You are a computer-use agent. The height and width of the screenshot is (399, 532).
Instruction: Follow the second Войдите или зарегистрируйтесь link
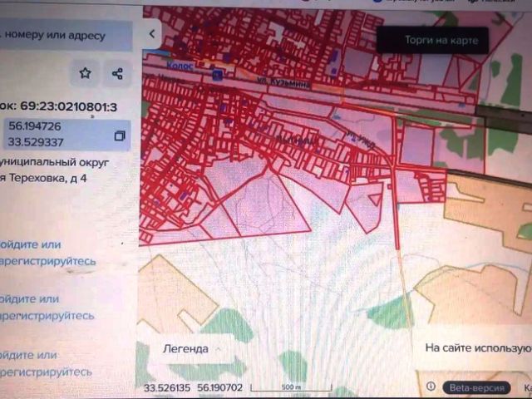(x=47, y=307)
